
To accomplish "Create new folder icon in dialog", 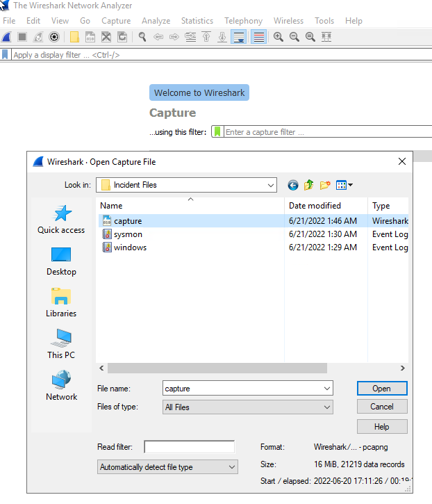I will pos(325,185).
